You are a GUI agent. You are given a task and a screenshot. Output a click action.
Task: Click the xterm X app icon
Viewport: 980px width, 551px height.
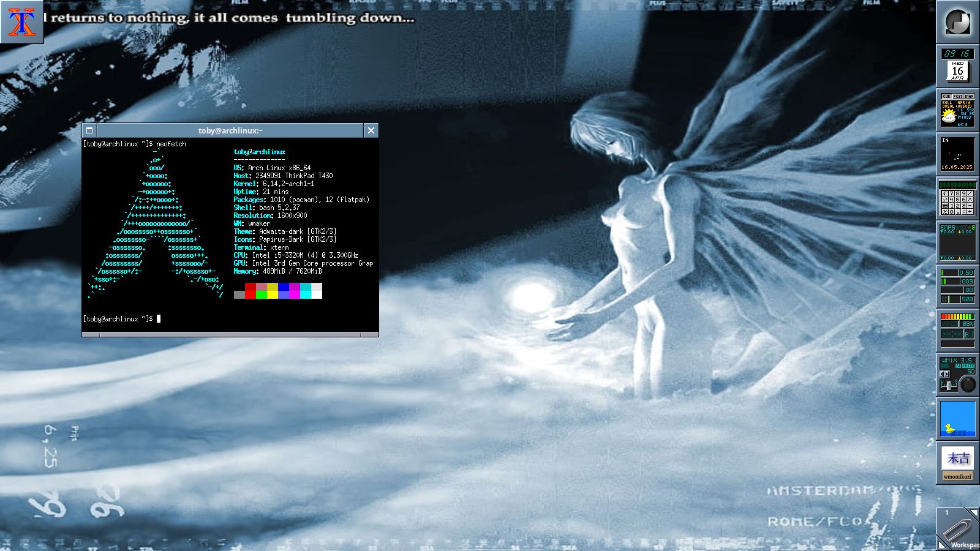pos(22,21)
